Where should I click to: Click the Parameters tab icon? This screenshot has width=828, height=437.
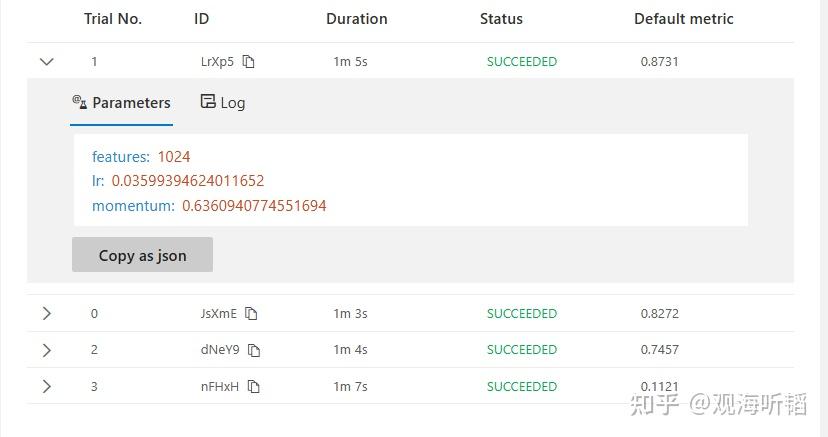[80, 102]
